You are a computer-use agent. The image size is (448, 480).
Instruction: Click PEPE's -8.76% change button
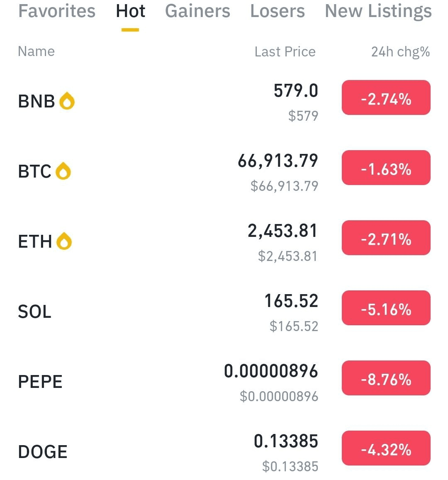pyautogui.click(x=386, y=378)
